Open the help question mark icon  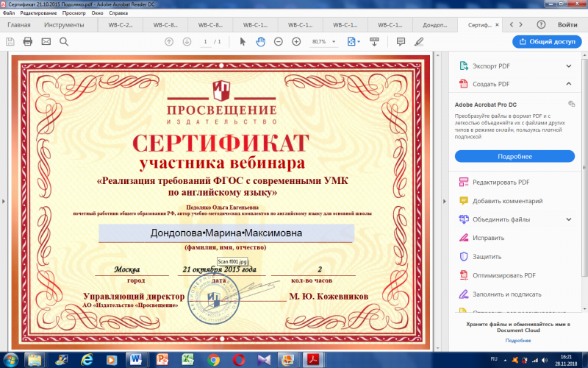pos(541,25)
